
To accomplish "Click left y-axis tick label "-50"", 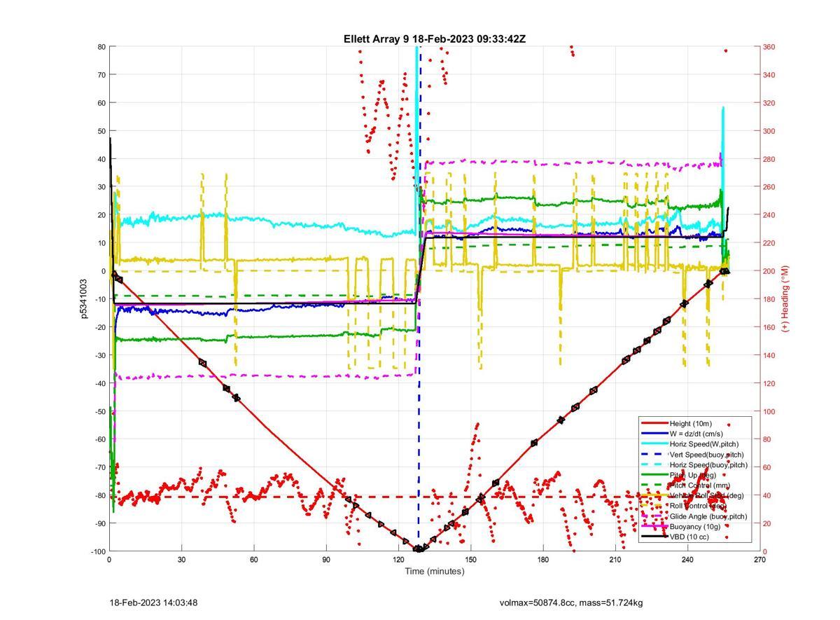I will point(99,411).
